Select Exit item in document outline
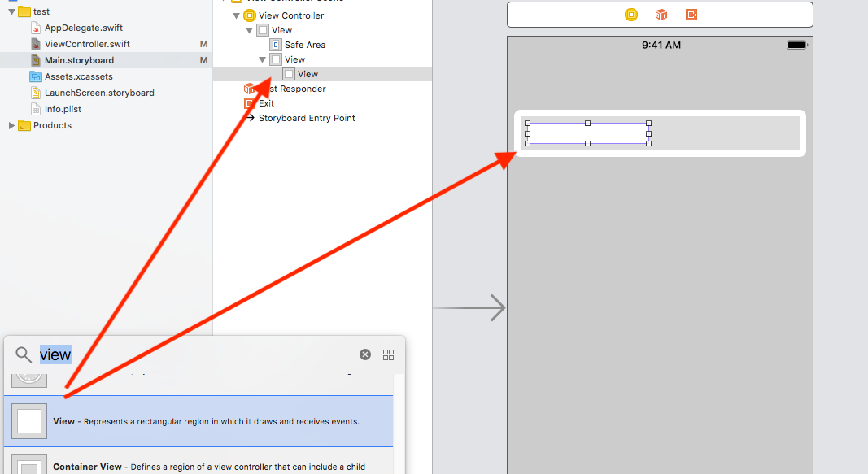868x474 pixels. [x=266, y=103]
